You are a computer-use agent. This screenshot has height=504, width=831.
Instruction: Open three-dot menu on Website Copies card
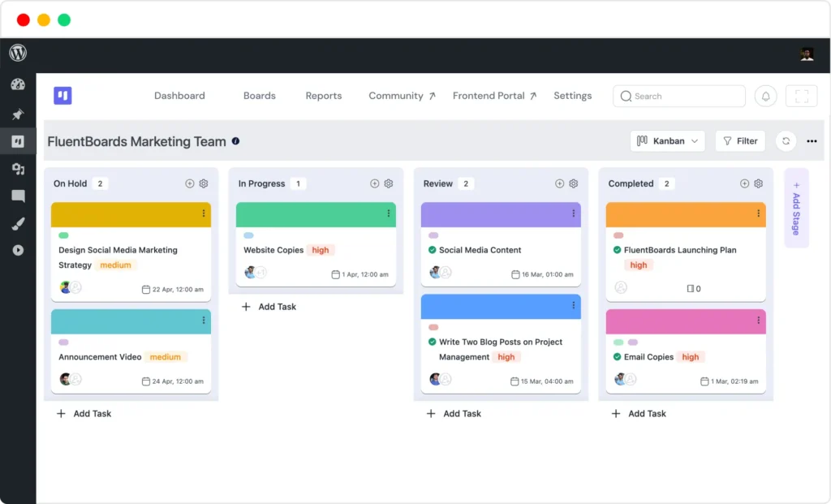click(389, 213)
